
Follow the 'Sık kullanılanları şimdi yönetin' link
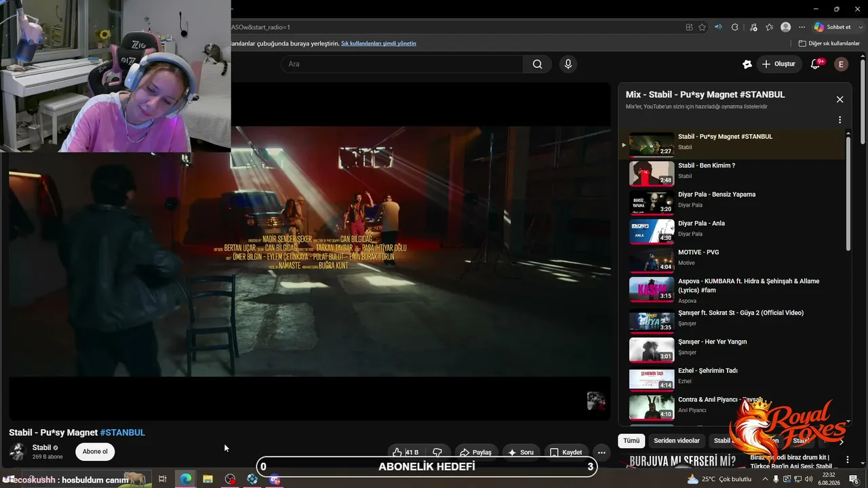(378, 43)
